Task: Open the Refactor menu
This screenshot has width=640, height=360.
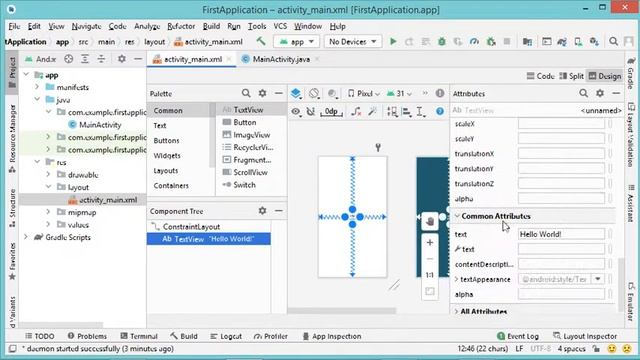Action: pos(181,26)
